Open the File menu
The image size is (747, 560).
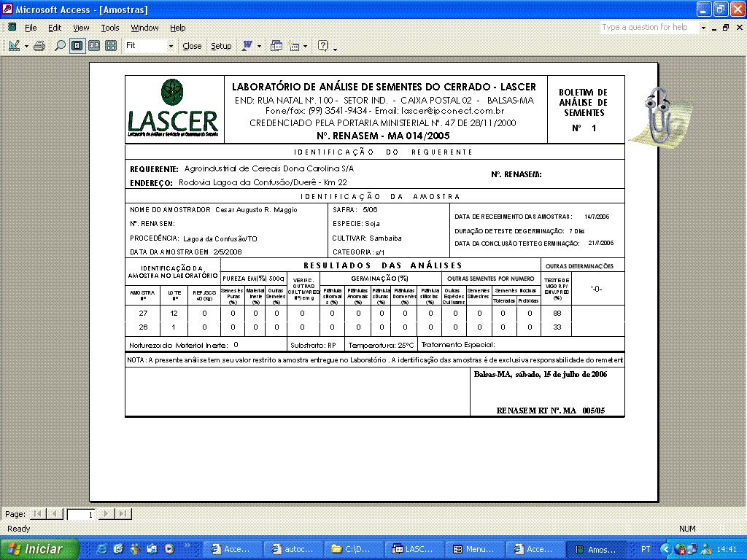click(31, 28)
